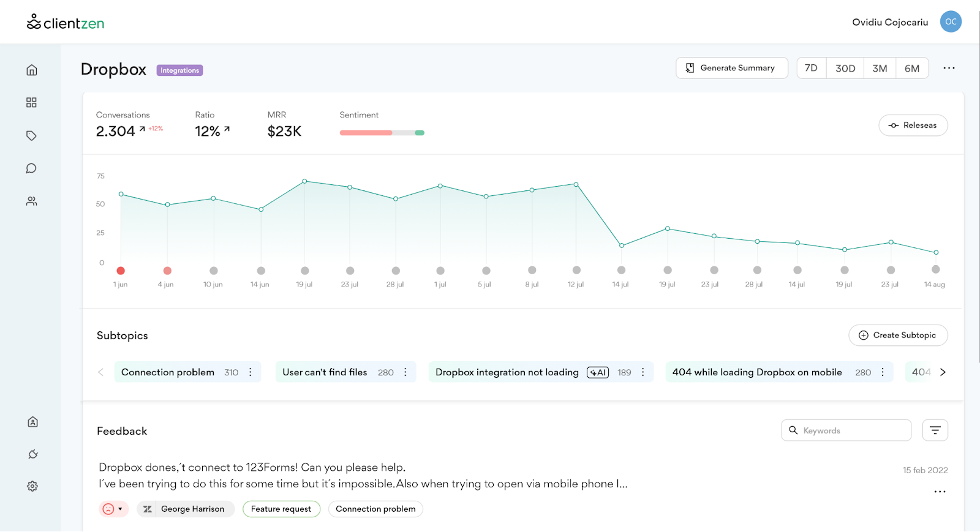Screen dimensions: 980x532
Task: Click the magnifier icon in Keywords search
Action: click(793, 430)
